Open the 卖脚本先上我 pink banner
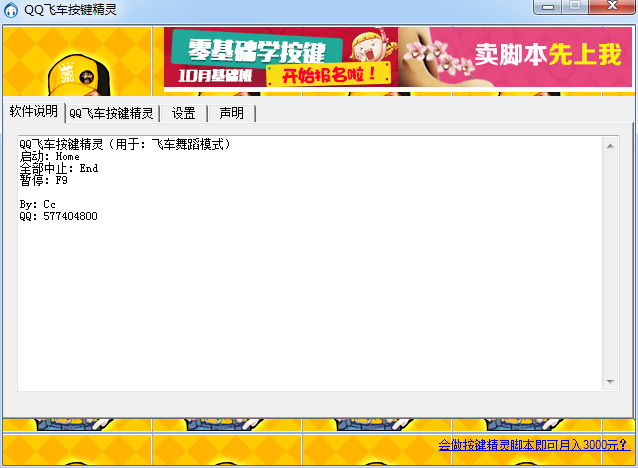 515,57
